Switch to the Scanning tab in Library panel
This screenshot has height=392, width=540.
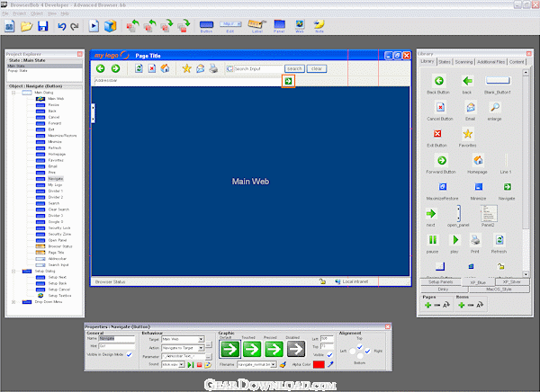click(x=463, y=62)
